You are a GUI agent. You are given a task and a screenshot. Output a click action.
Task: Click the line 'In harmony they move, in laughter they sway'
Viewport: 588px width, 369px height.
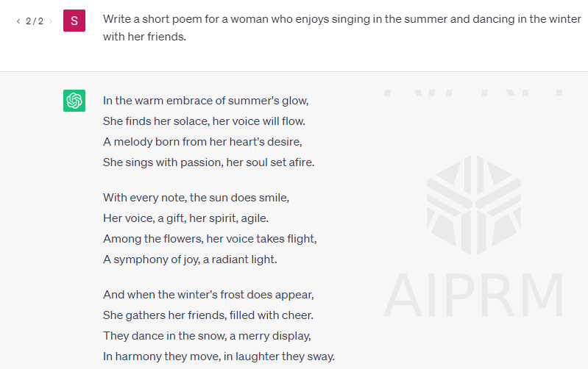[x=219, y=357]
